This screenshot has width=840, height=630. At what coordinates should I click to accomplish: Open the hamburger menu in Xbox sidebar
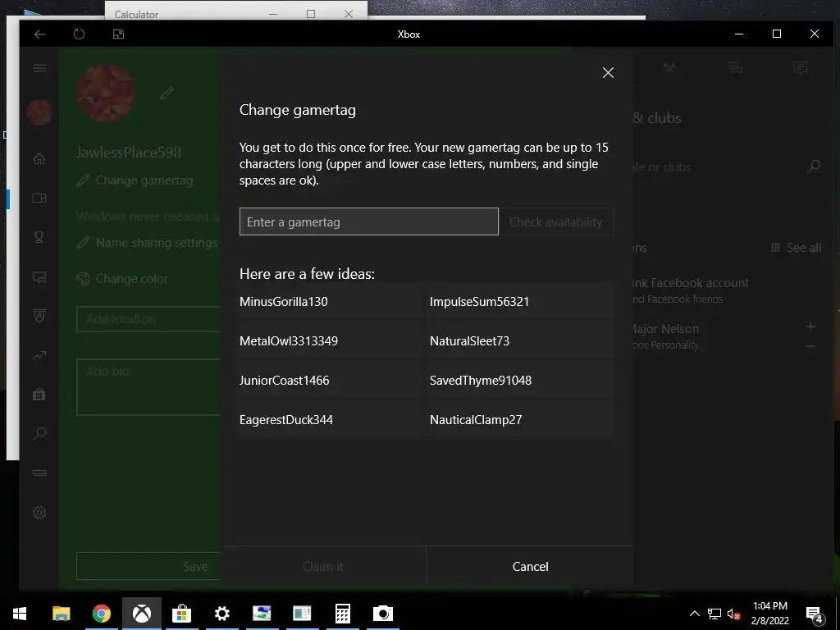39,68
